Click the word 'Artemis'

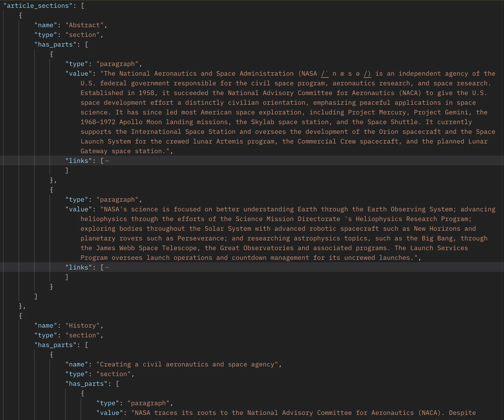pos(230,141)
